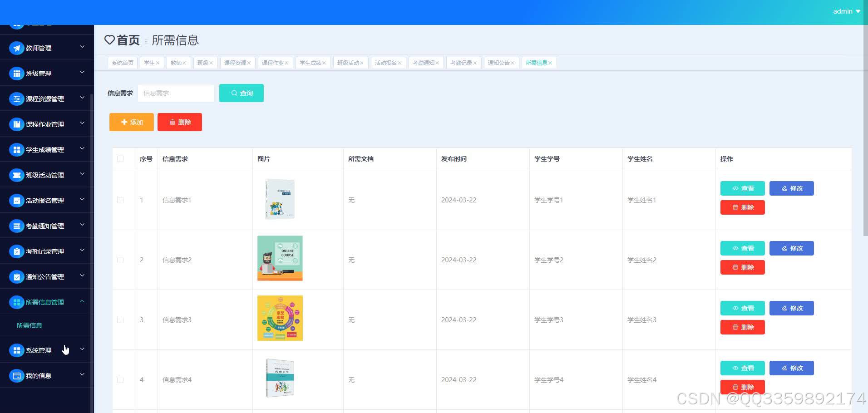Click 修改 for row 信息需求4

(792, 368)
